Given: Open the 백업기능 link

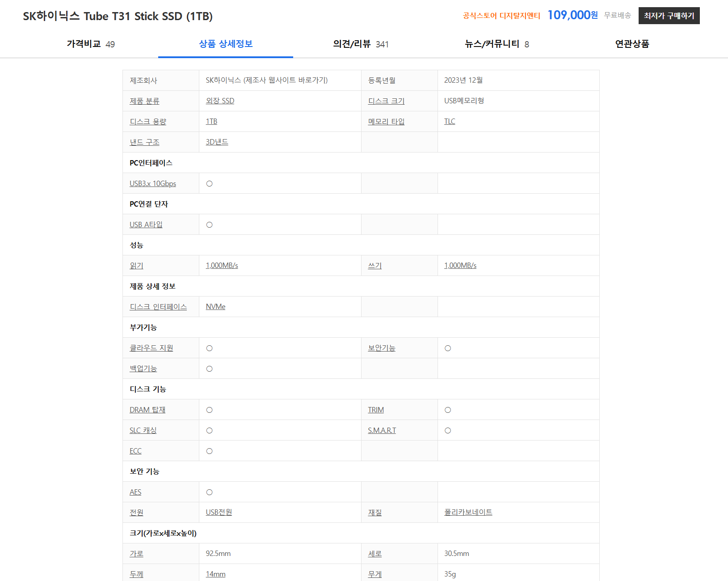Looking at the screenshot, I should point(143,369).
